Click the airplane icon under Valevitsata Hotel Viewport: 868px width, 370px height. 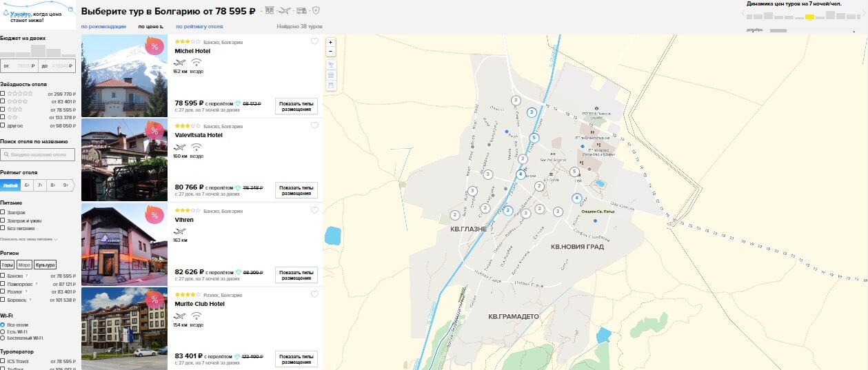(x=180, y=147)
